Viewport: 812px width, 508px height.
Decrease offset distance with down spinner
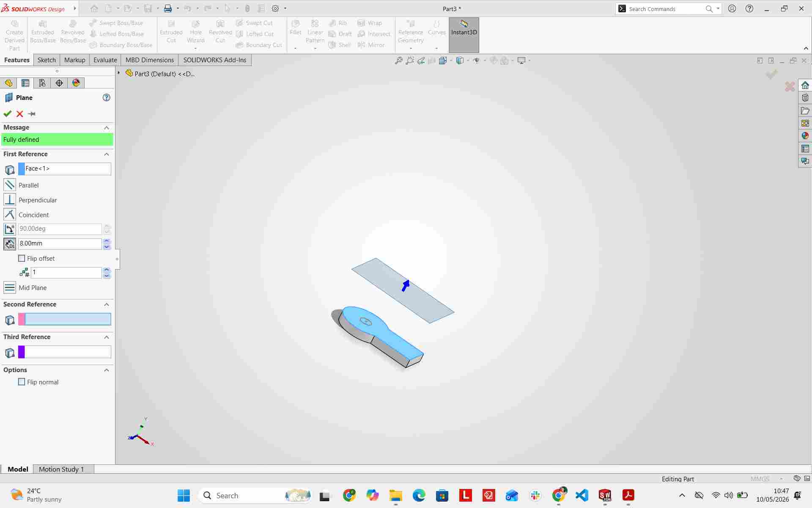107,246
